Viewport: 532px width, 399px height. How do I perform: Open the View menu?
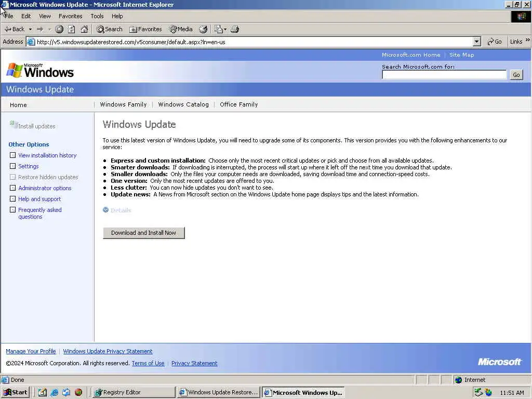coord(45,16)
